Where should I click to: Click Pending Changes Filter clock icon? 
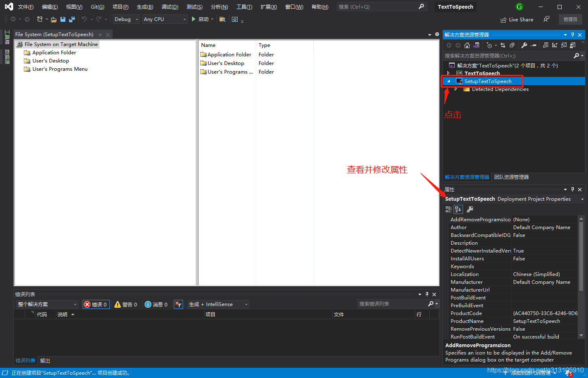(x=489, y=45)
